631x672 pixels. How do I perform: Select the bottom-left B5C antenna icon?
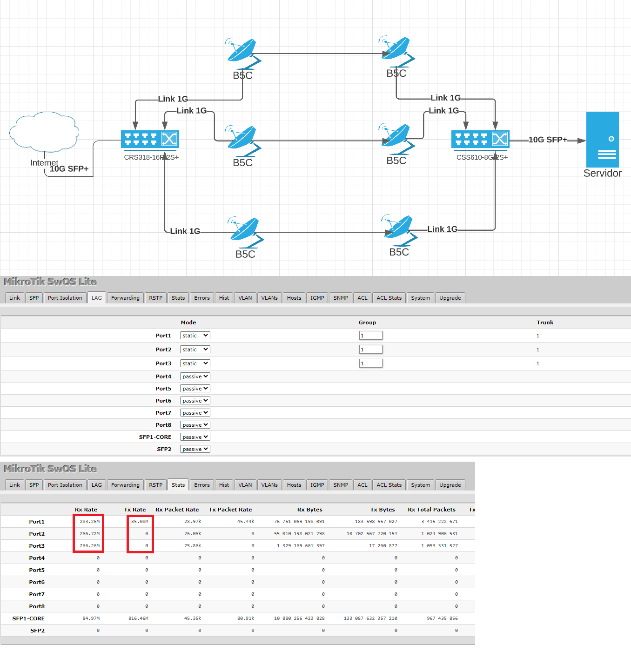point(246,232)
